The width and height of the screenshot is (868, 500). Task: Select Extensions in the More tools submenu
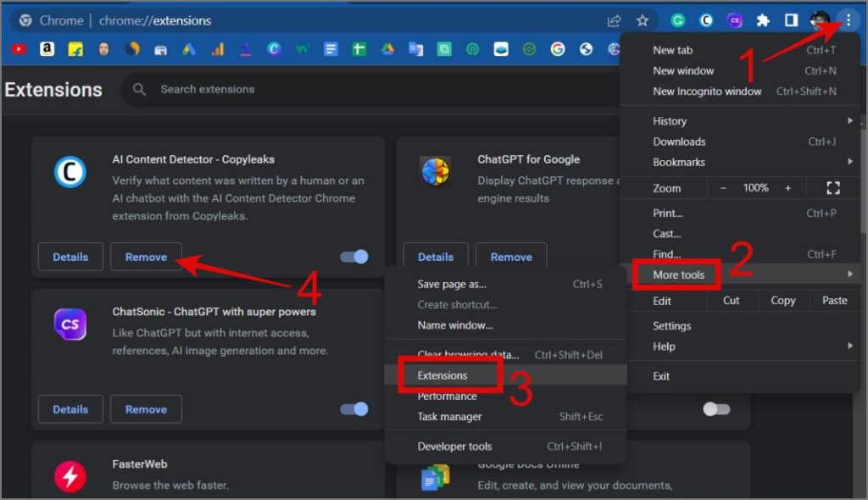point(442,375)
